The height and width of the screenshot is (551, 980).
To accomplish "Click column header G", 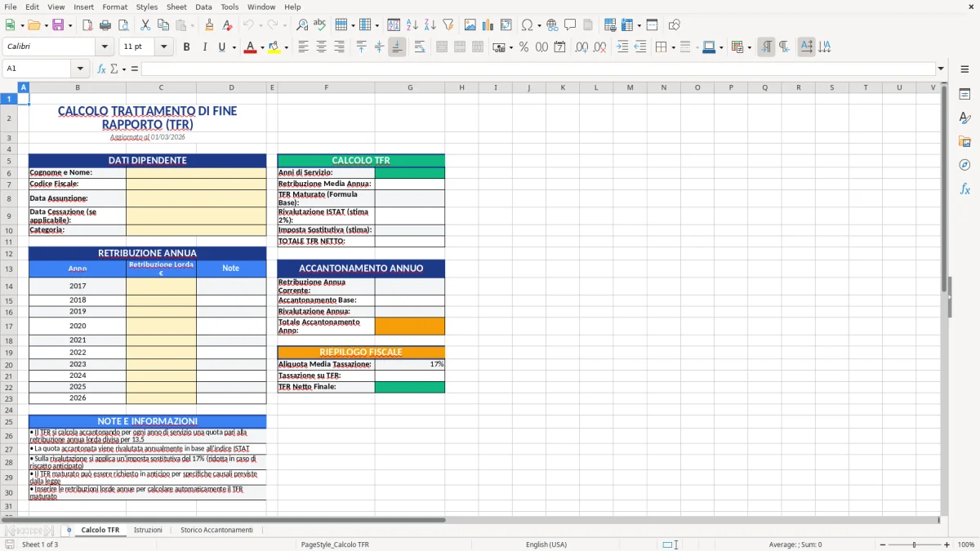I will 410,87.
